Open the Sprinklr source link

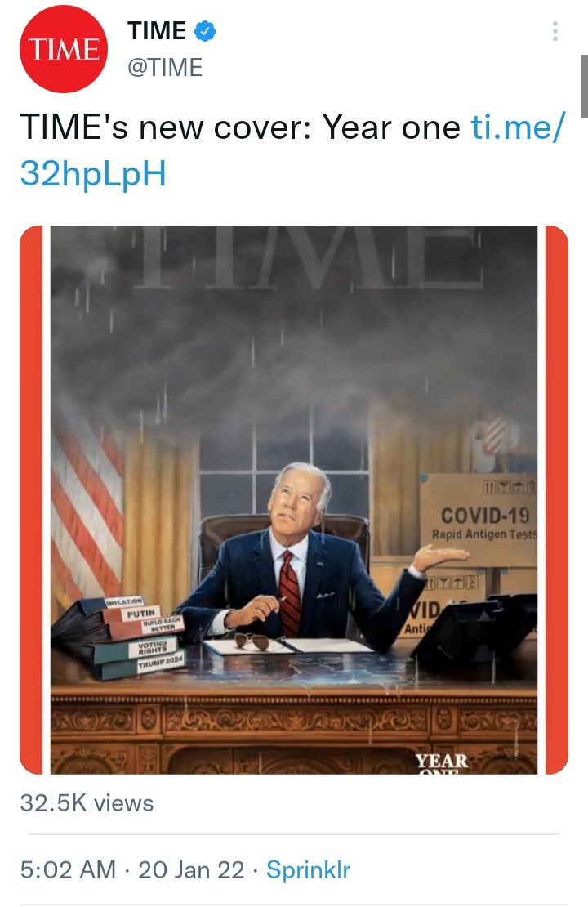pos(308,869)
